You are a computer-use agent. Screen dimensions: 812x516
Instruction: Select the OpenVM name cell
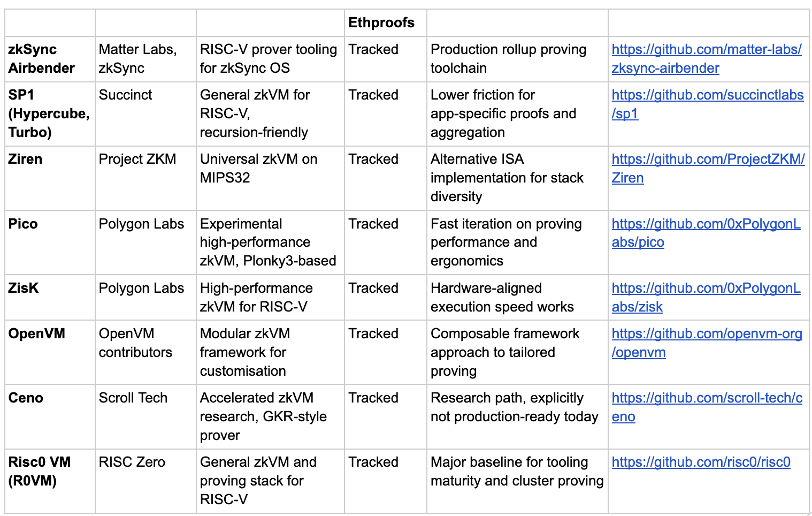pos(50,352)
